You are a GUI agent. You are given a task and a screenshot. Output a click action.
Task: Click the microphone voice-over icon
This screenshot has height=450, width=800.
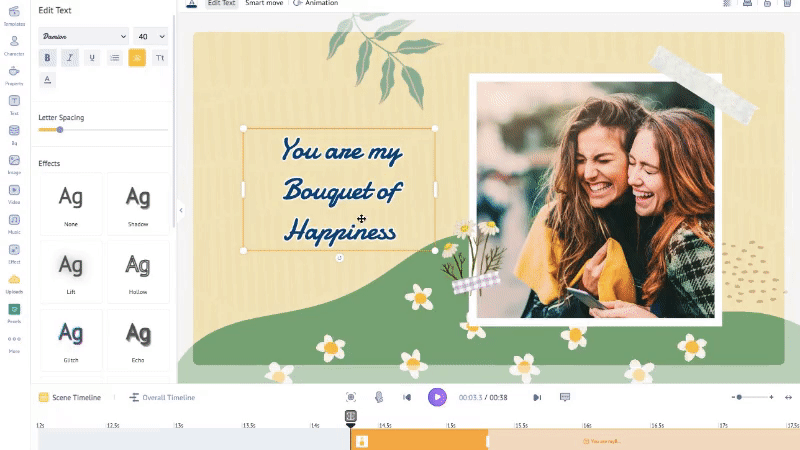click(379, 397)
